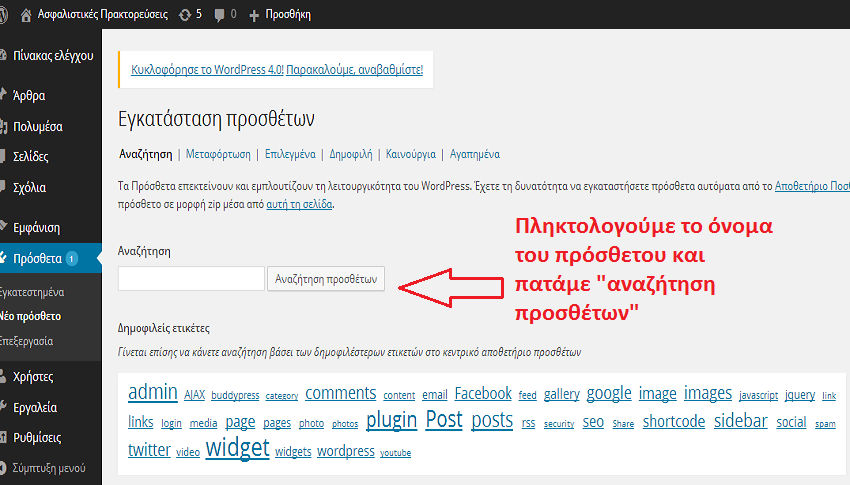This screenshot has height=485, width=850.
Task: Click the widgets tag
Action: (293, 451)
